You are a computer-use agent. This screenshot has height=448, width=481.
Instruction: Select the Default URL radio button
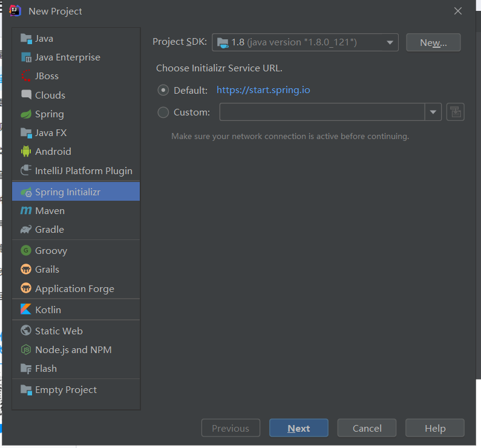(163, 90)
